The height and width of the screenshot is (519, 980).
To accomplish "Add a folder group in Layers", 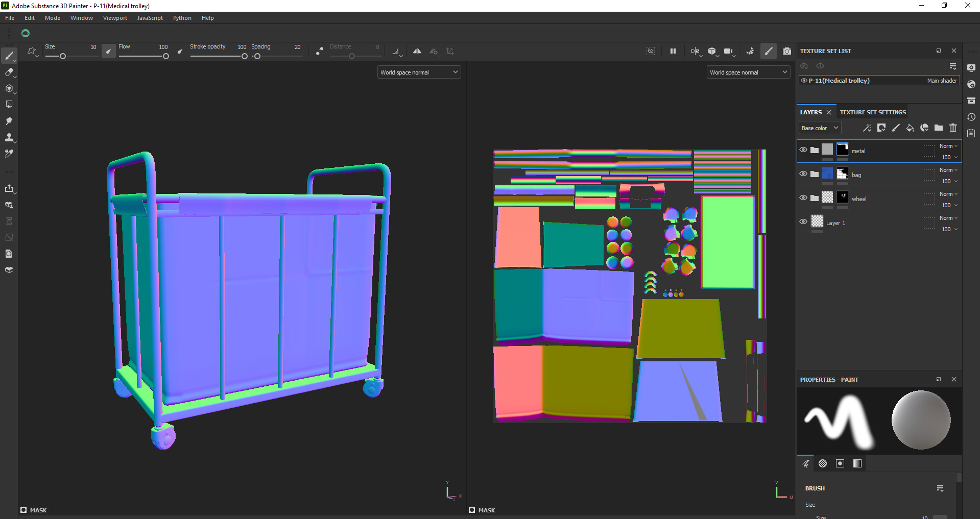I will [939, 128].
